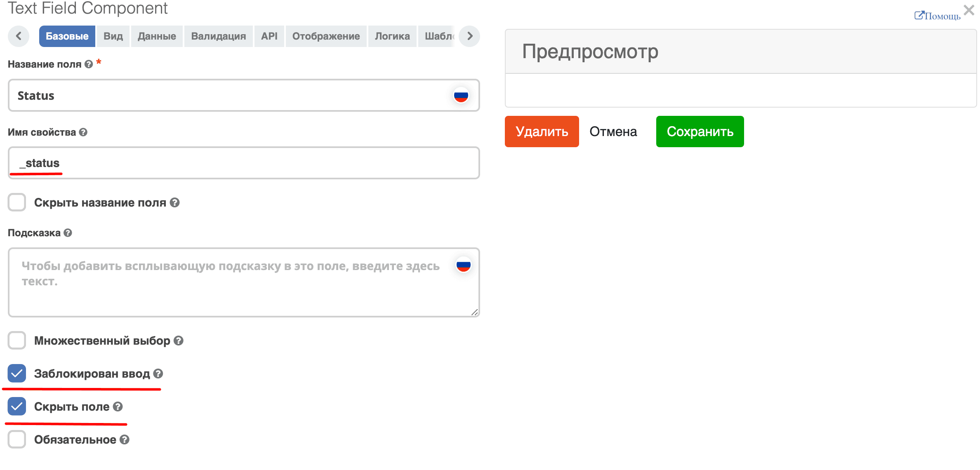Image resolution: width=980 pixels, height=470 pixels.
Task: Click Russian flag icon in Status field
Action: (461, 96)
